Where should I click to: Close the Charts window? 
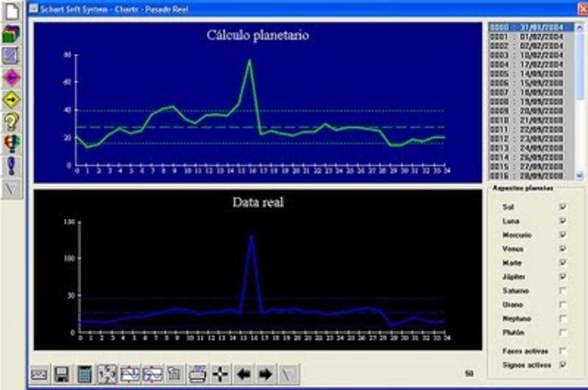click(583, 9)
